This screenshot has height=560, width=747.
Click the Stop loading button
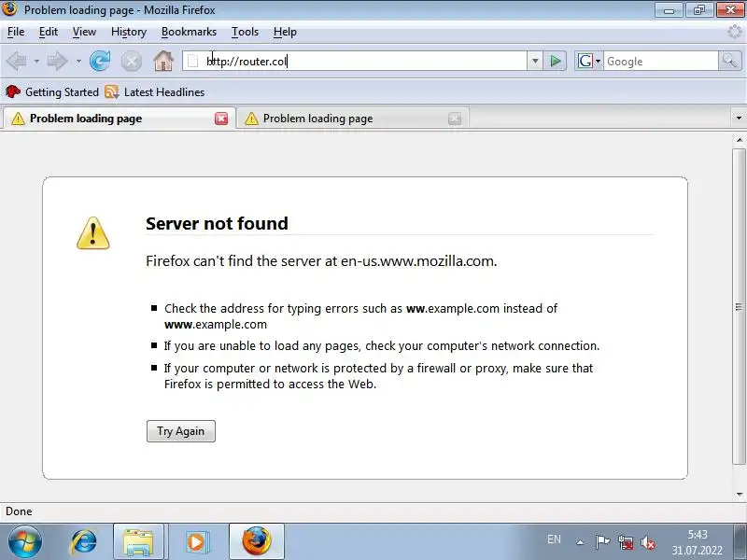click(x=132, y=62)
